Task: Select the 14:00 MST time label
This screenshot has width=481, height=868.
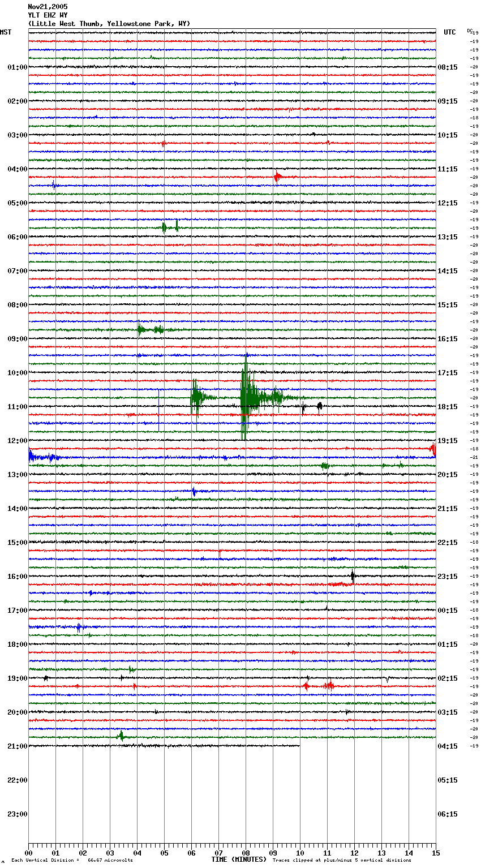Action: point(18,509)
